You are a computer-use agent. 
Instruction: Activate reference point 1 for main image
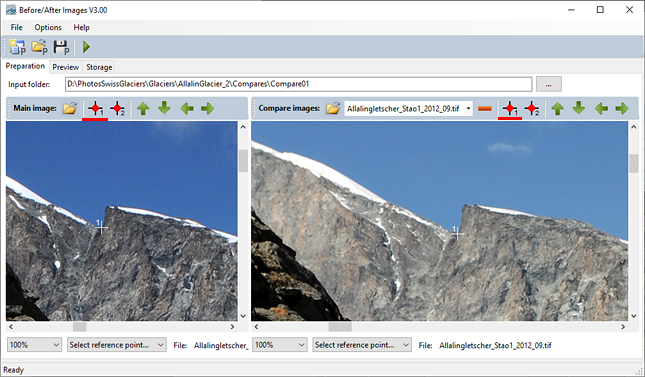pos(95,109)
